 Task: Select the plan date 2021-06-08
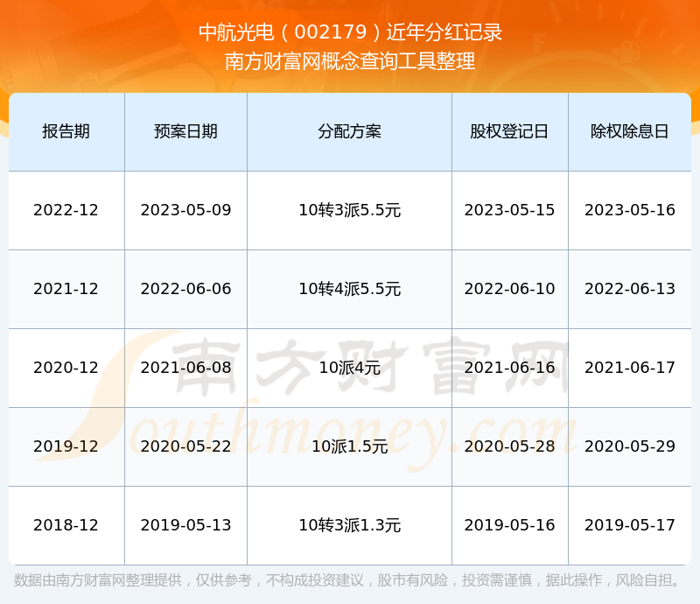(x=185, y=368)
